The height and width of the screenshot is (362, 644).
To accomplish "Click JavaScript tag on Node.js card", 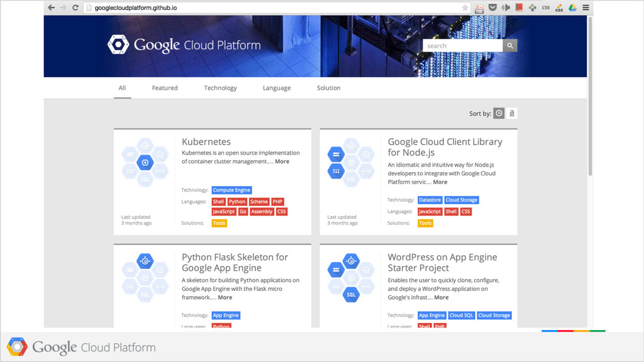I will point(430,211).
